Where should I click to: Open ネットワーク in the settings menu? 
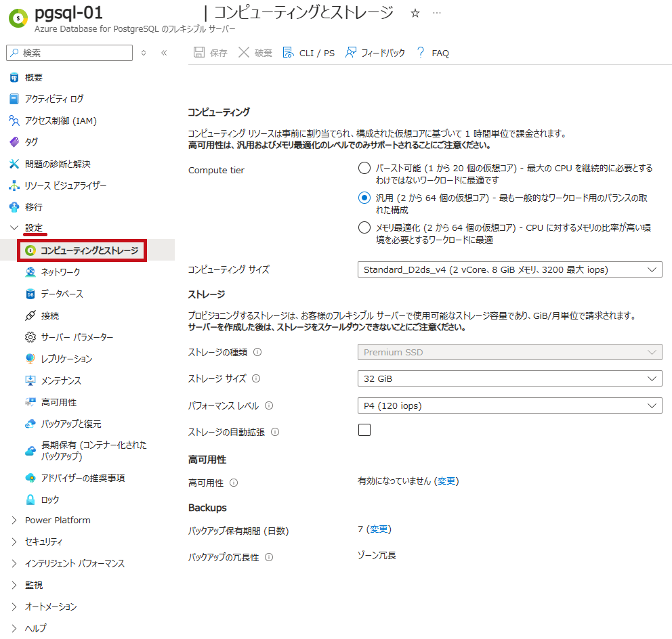[60, 272]
